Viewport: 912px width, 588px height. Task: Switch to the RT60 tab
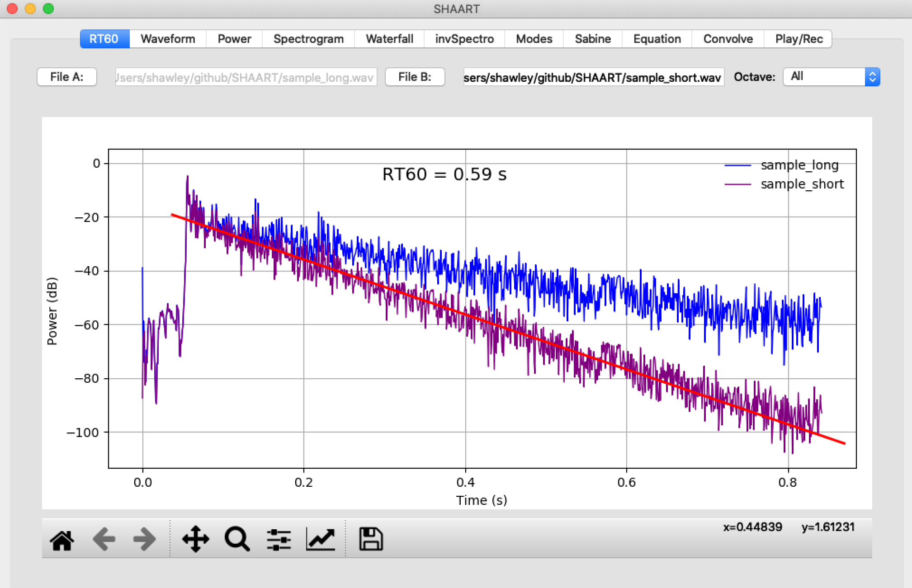coord(104,39)
